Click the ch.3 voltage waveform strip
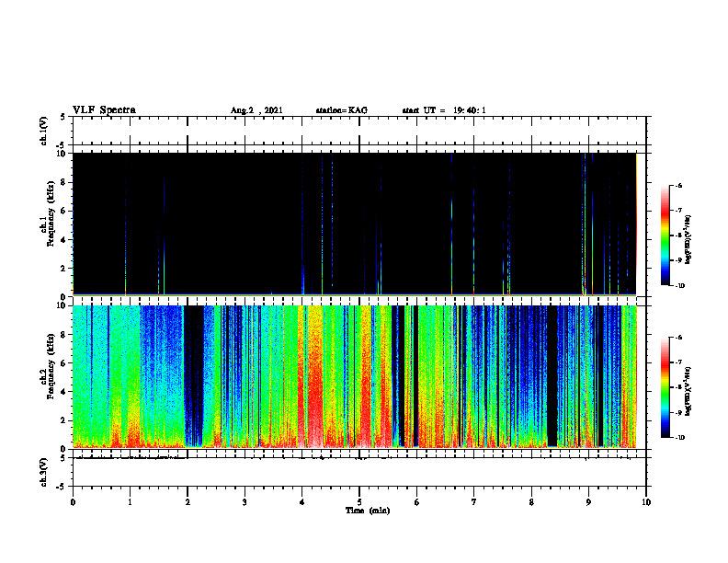Image resolution: width=728 pixels, height=563 pixels. [359, 473]
